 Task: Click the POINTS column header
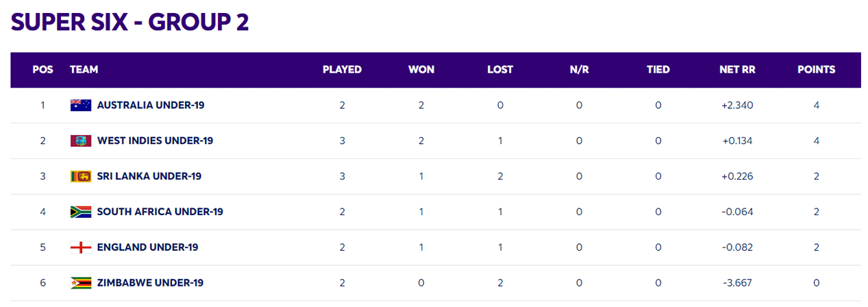(816, 70)
